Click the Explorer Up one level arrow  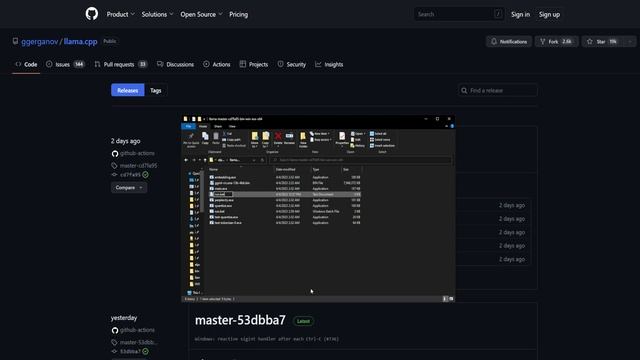tap(205, 160)
